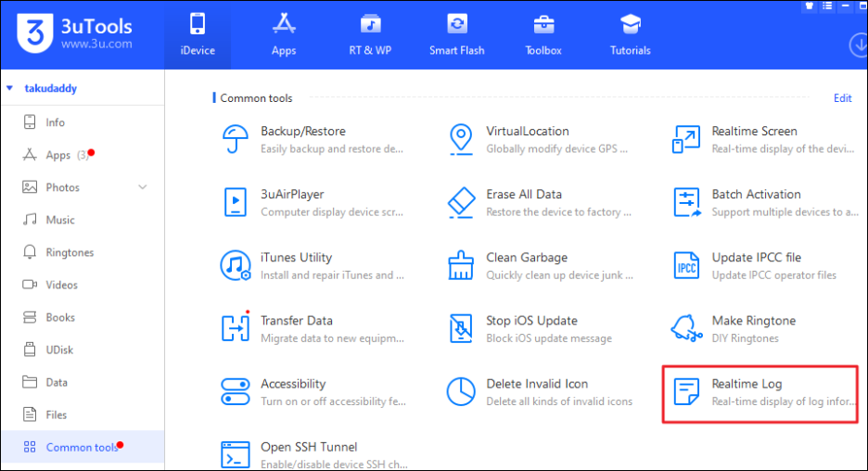Click the Stop iOS Update title text

click(x=531, y=321)
